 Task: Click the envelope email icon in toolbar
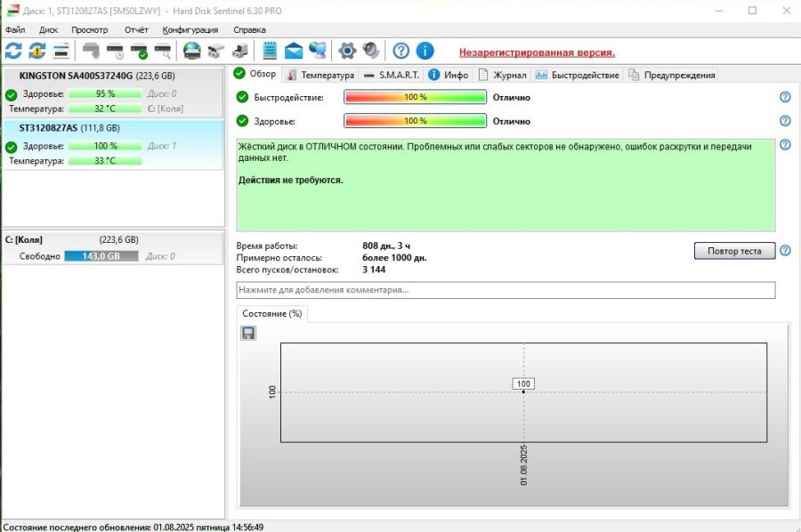294,51
